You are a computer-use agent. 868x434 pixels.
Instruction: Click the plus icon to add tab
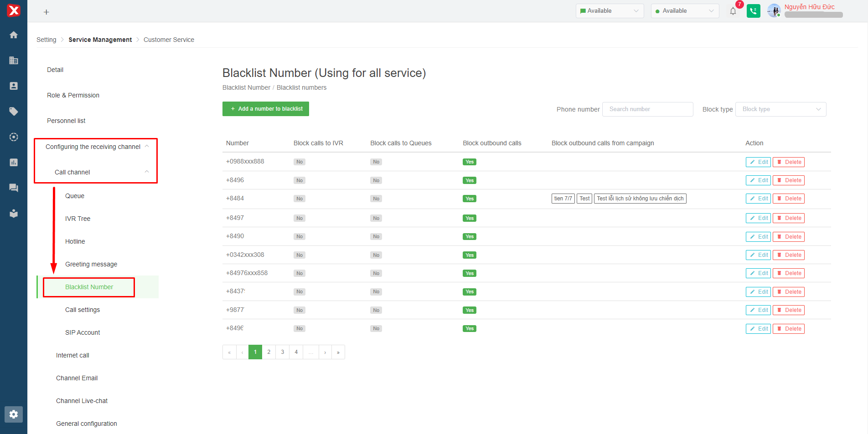[46, 12]
